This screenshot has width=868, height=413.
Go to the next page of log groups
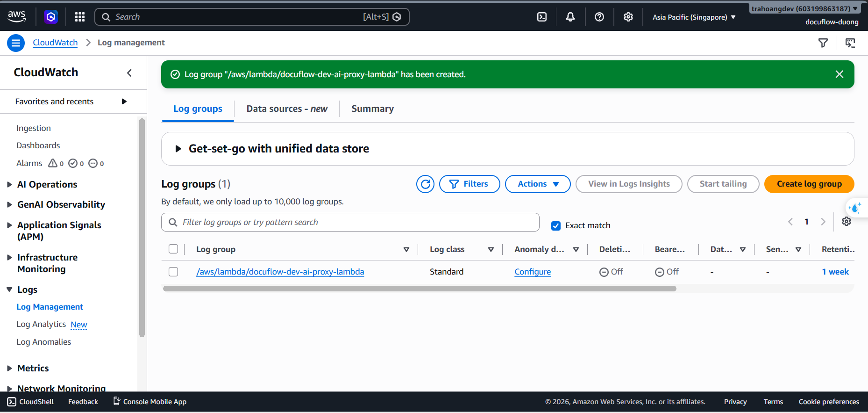coord(823,222)
